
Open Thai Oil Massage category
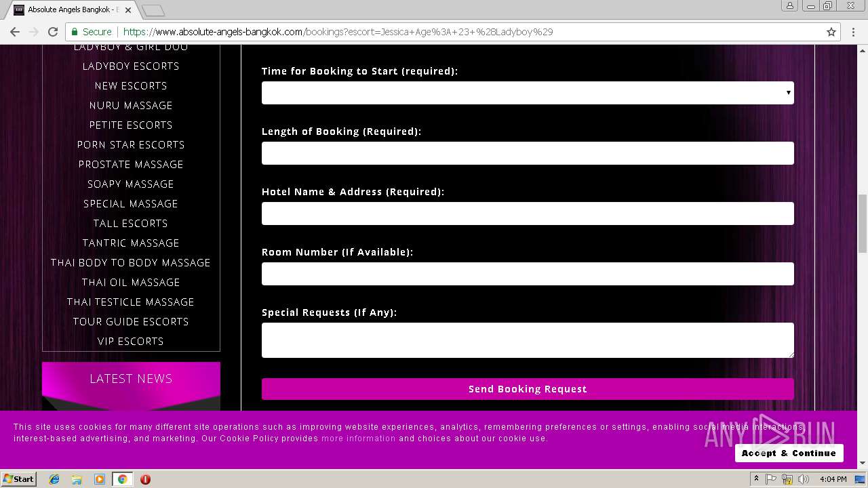(131, 283)
